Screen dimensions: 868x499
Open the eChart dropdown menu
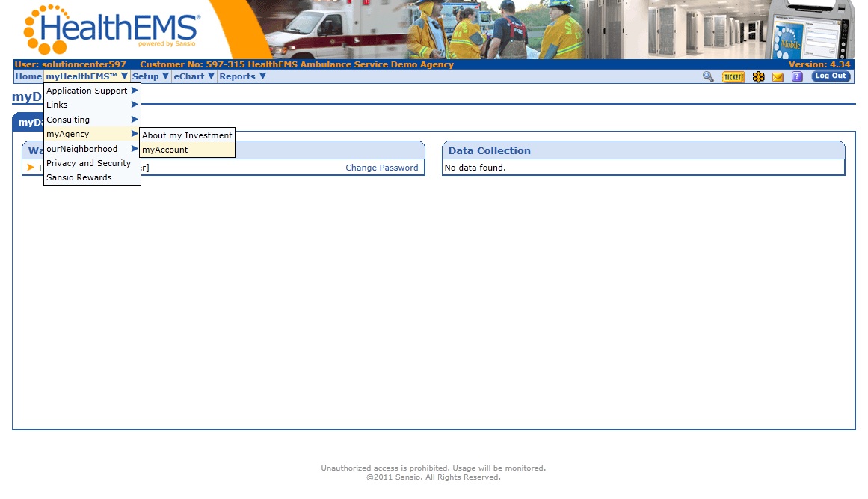pos(194,76)
